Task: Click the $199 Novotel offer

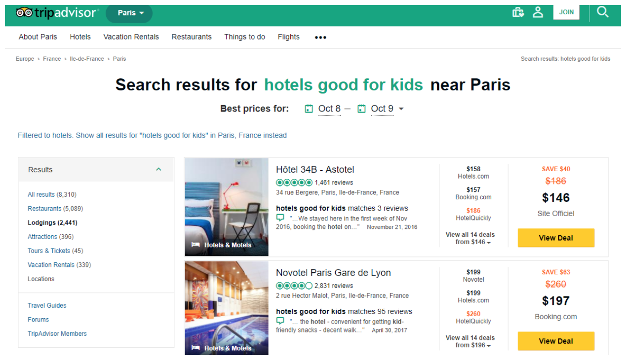Action: pyautogui.click(x=473, y=276)
